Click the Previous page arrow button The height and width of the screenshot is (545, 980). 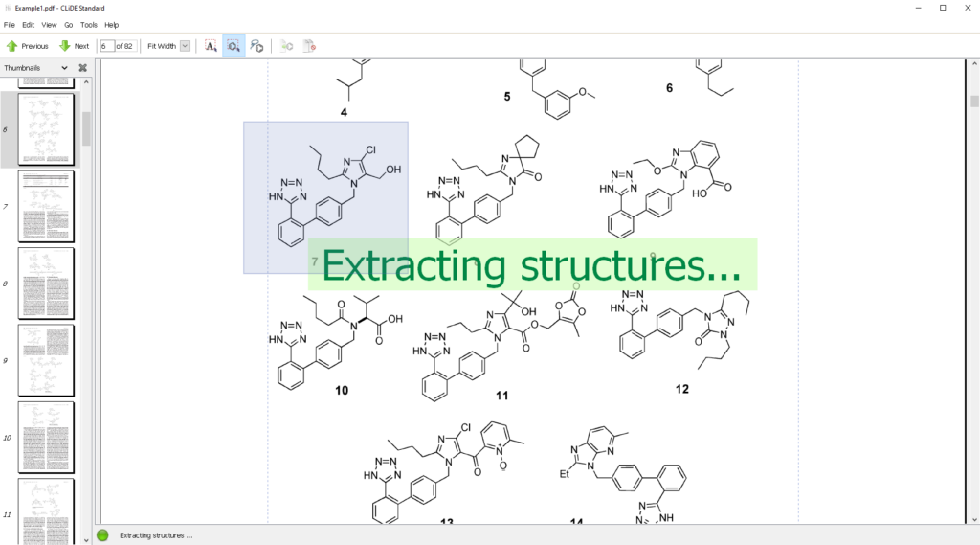(27, 46)
